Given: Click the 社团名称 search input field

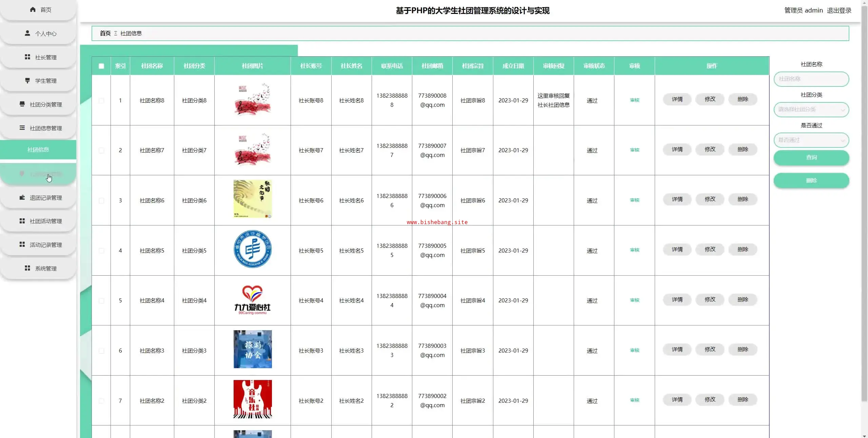Looking at the screenshot, I should coord(811,79).
